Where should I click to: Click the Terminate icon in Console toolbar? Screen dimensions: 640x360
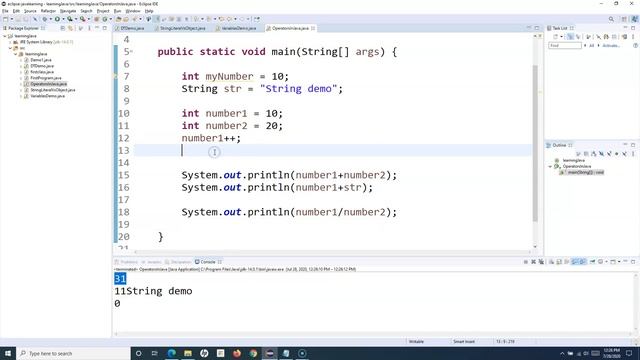526,262
